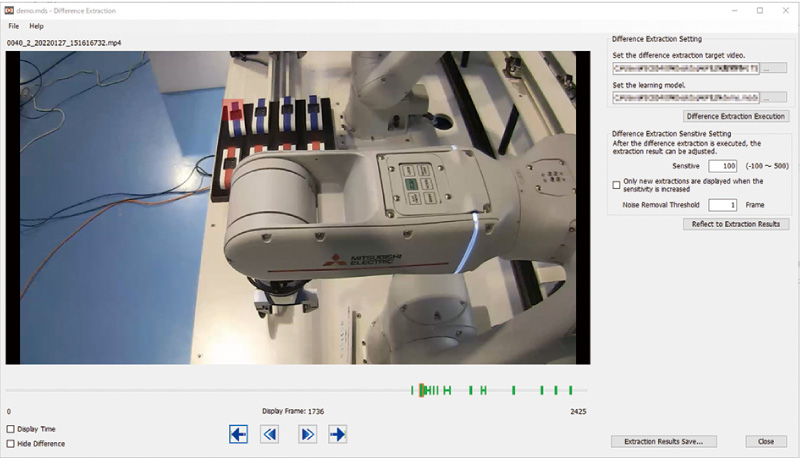Browse for the difference extraction target video
This screenshot has height=460, width=800.
pyautogui.click(x=775, y=68)
